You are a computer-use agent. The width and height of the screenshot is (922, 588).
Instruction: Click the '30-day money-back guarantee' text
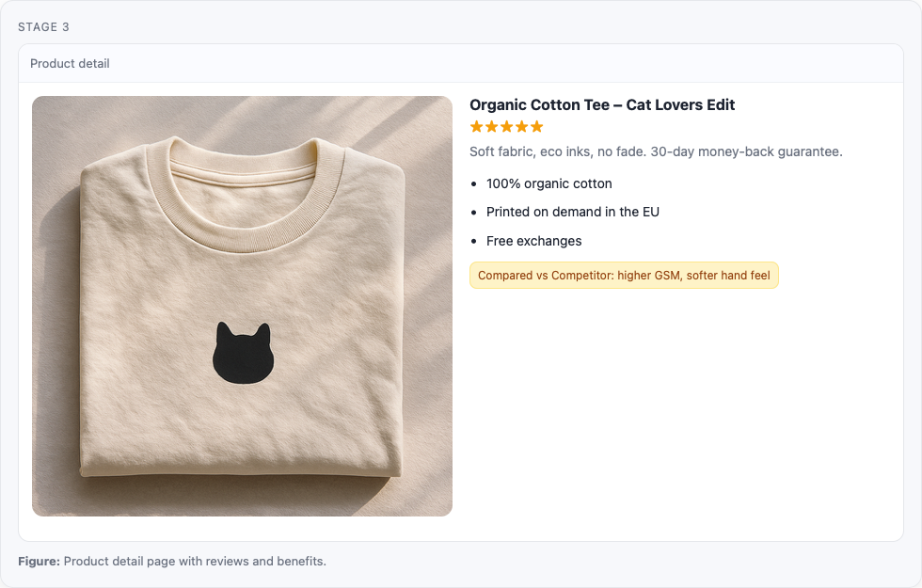point(746,151)
